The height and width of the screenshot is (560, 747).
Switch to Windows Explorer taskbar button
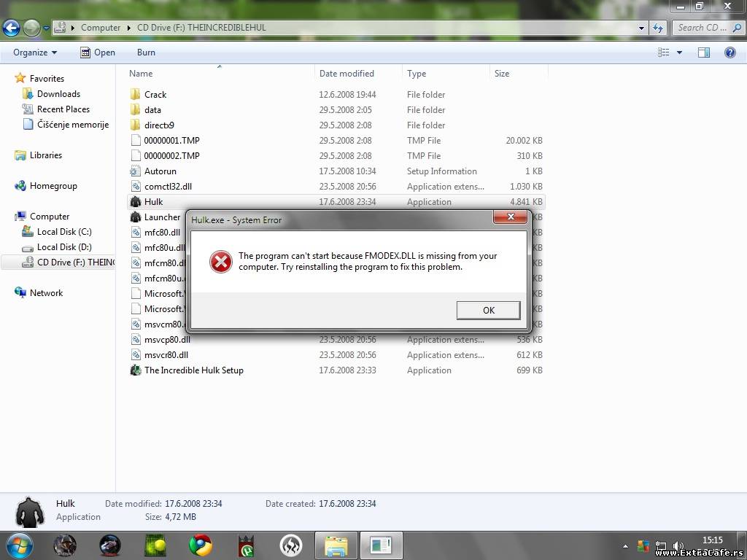tap(336, 545)
